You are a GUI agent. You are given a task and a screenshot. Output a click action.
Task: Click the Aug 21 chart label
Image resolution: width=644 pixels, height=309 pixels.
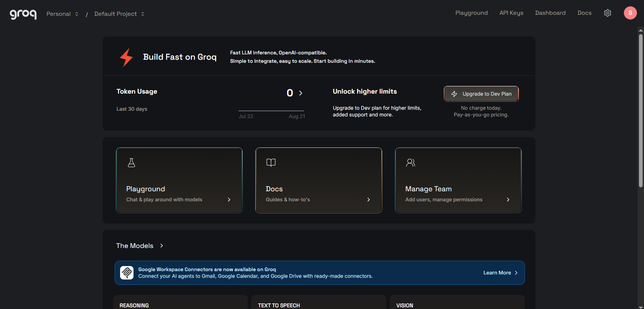pos(297,116)
